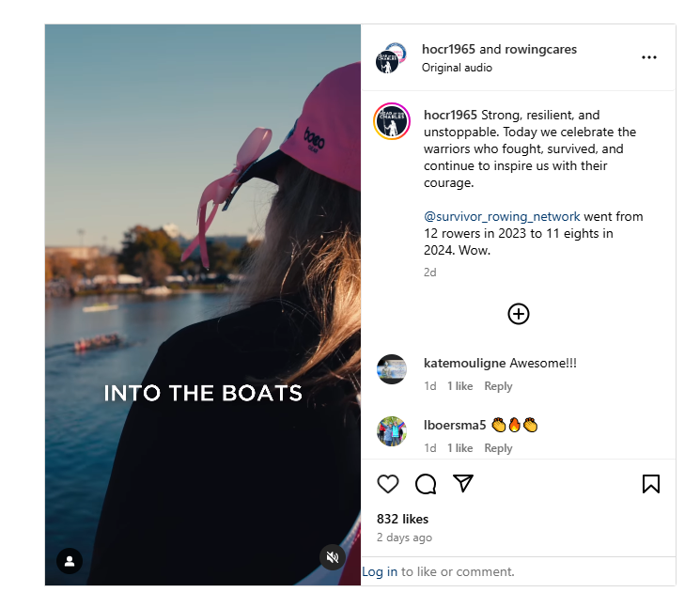The image size is (700, 608).
Task: Visit the @survivor_rowing_network mention
Action: click(502, 216)
